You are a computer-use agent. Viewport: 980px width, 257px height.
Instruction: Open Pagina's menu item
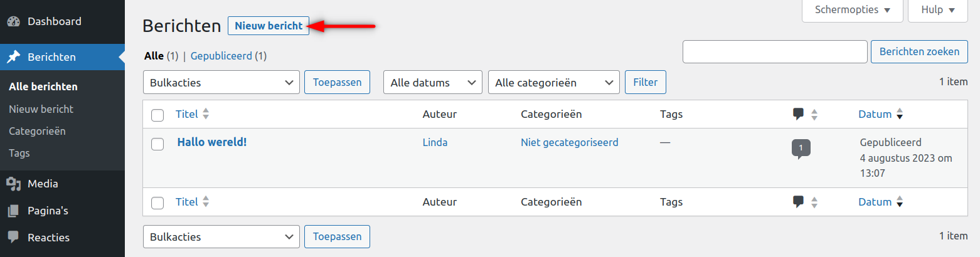63,211
